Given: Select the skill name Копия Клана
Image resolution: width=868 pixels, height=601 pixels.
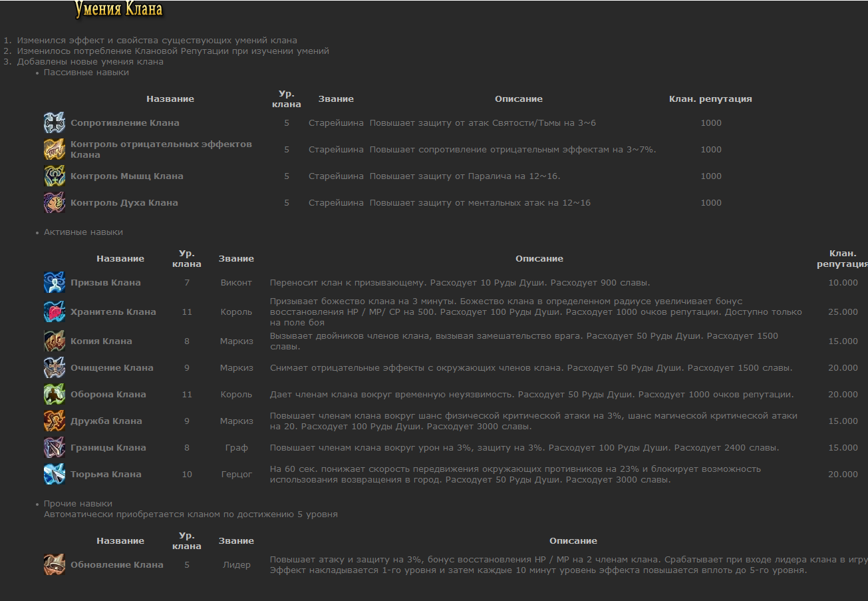Looking at the screenshot, I should (101, 341).
